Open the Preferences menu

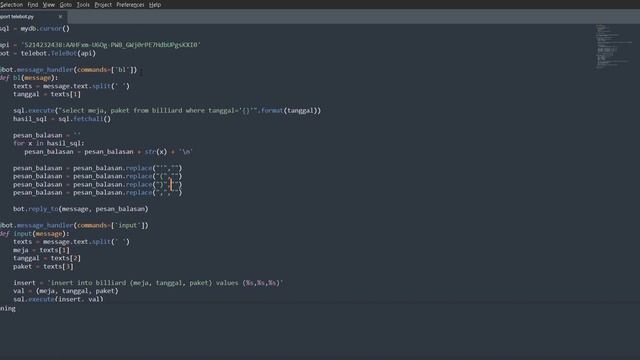point(130,5)
